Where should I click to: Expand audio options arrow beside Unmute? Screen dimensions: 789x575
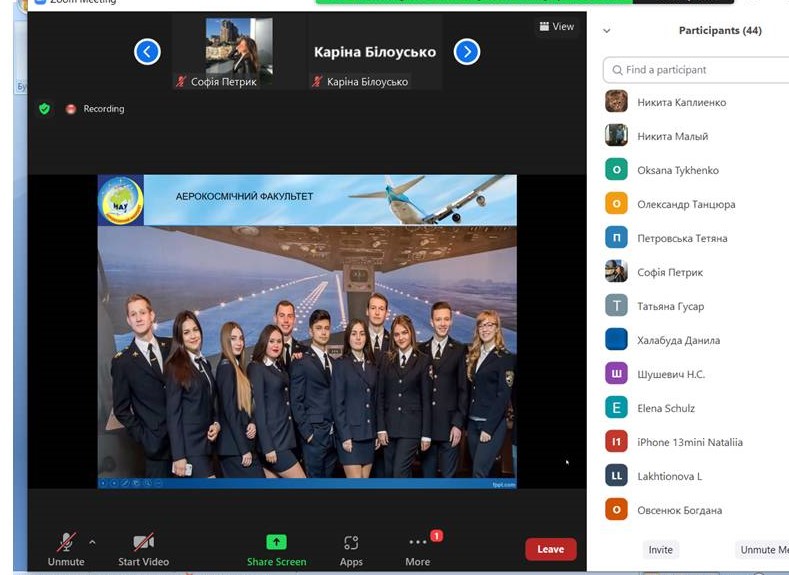pyautogui.click(x=93, y=542)
